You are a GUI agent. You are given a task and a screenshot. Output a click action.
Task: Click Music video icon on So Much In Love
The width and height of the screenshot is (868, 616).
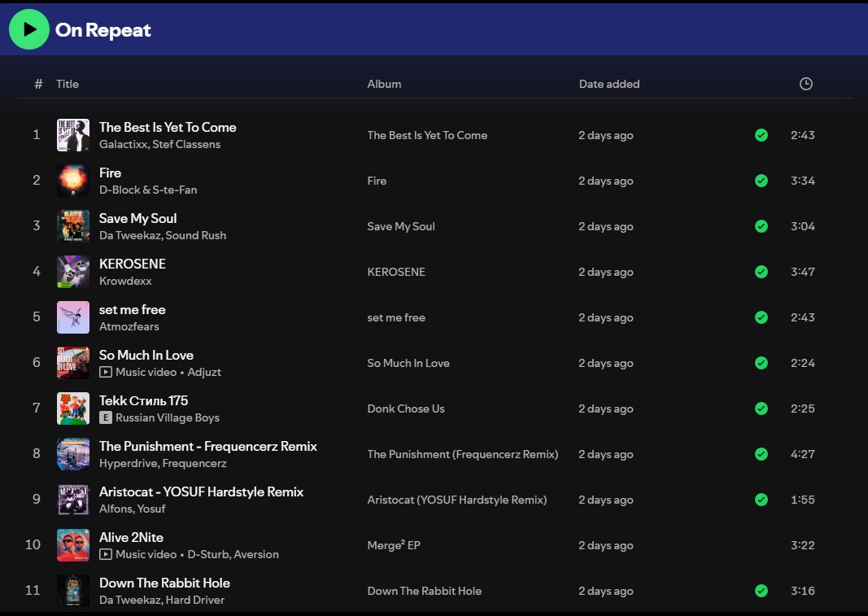(x=105, y=372)
